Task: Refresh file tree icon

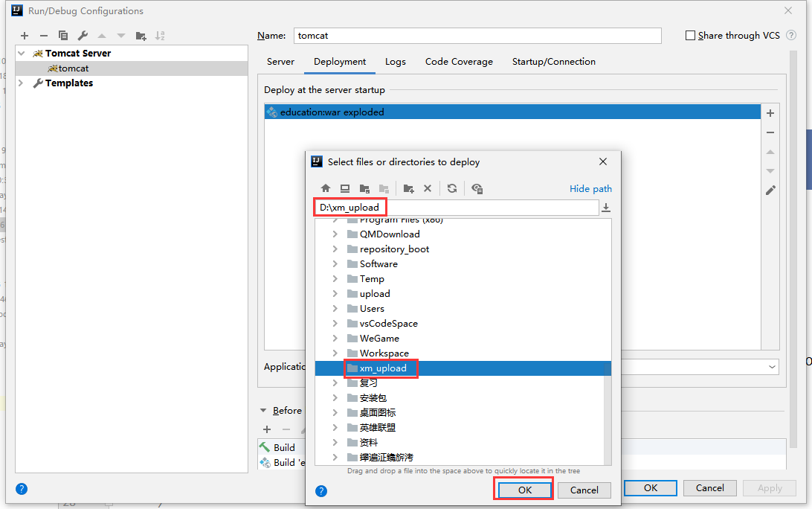Action: [x=452, y=188]
